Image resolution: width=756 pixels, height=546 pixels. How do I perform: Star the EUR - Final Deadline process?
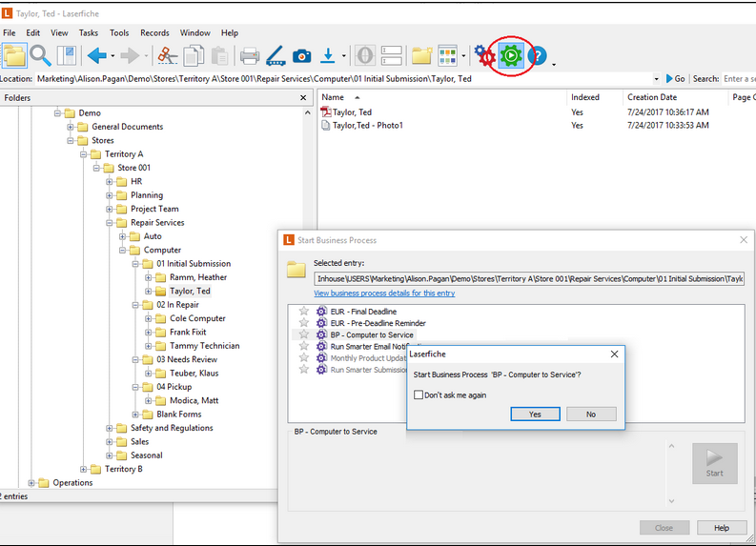click(x=304, y=312)
